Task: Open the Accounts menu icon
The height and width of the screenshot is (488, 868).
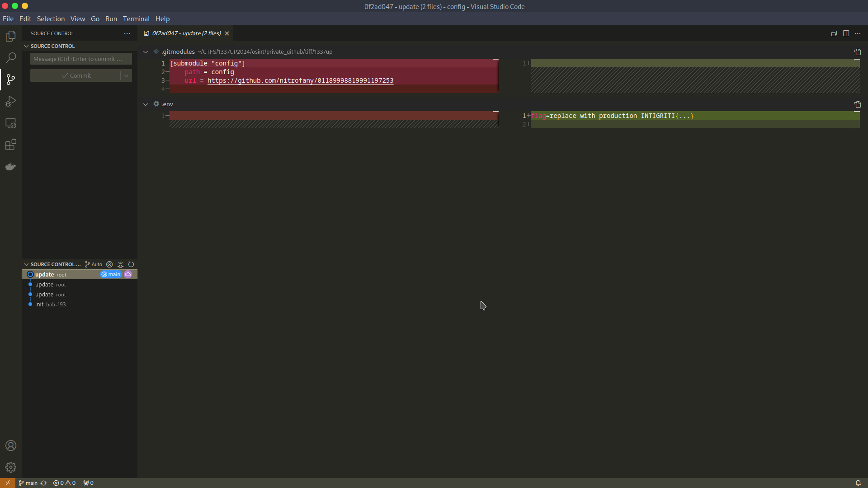Action: tap(11, 446)
